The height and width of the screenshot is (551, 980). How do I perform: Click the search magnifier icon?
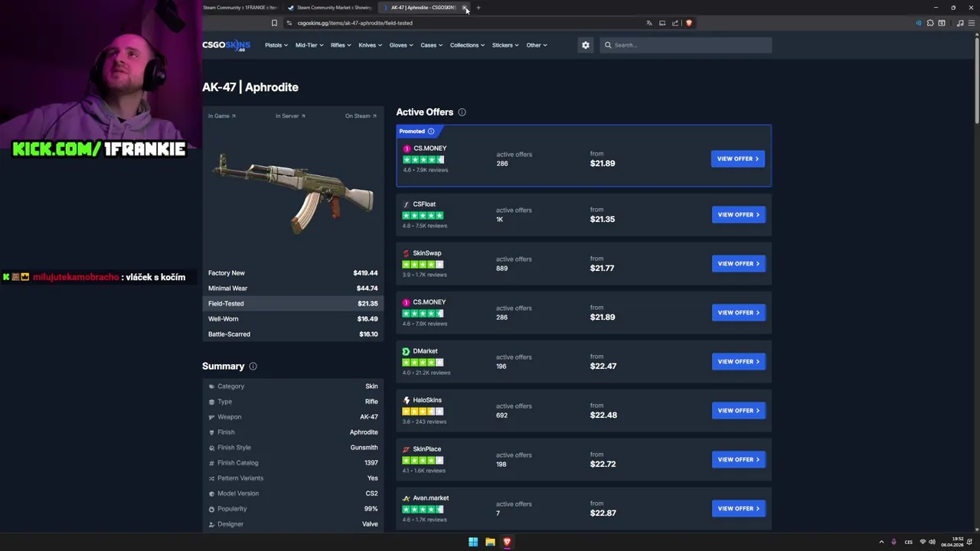608,45
